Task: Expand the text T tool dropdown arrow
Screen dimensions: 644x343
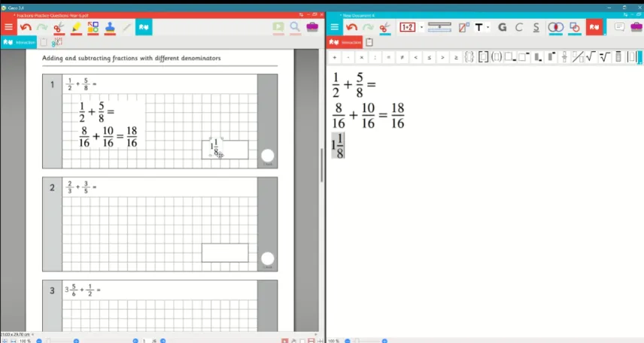Action: point(488,28)
